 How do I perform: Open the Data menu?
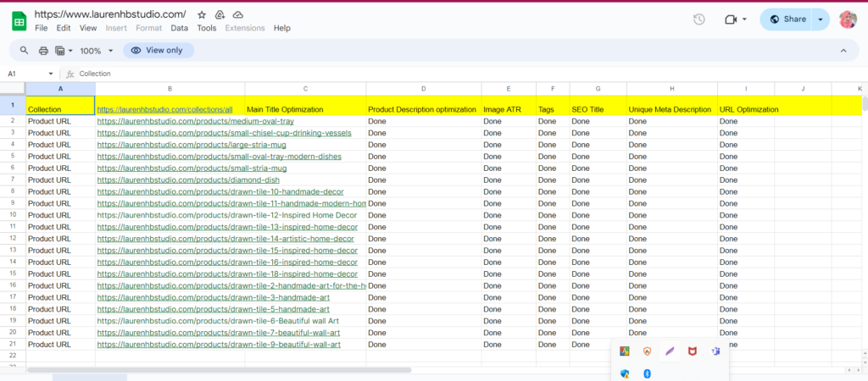tap(179, 28)
